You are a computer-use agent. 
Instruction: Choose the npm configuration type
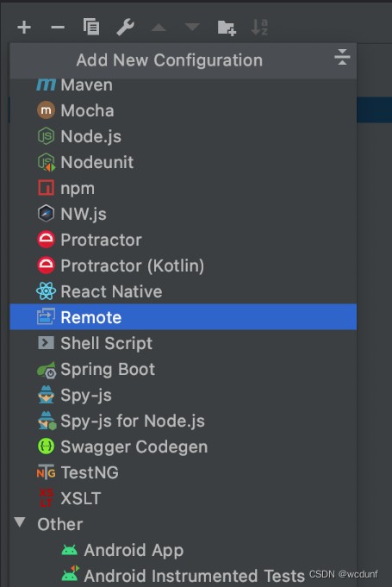(x=184, y=188)
